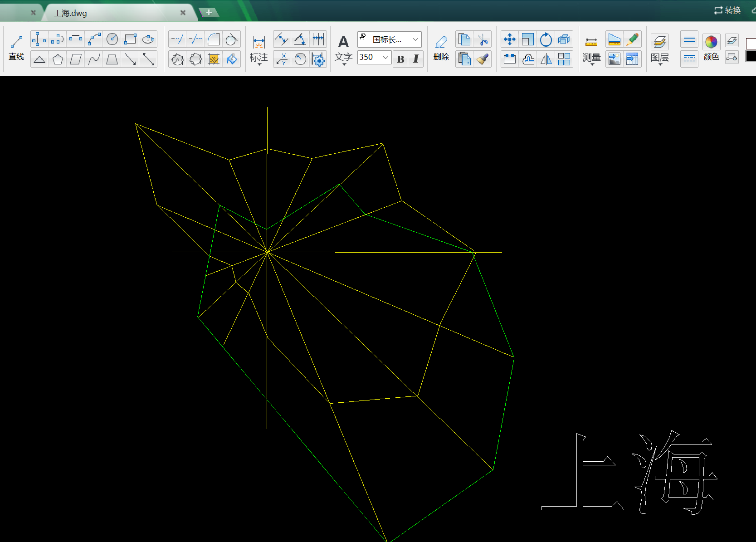Select the stretch tool

[x=510, y=59]
